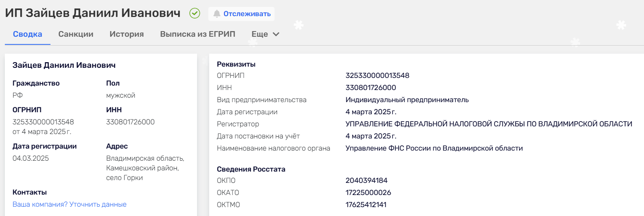Click the Отслеживать button

coord(241,14)
